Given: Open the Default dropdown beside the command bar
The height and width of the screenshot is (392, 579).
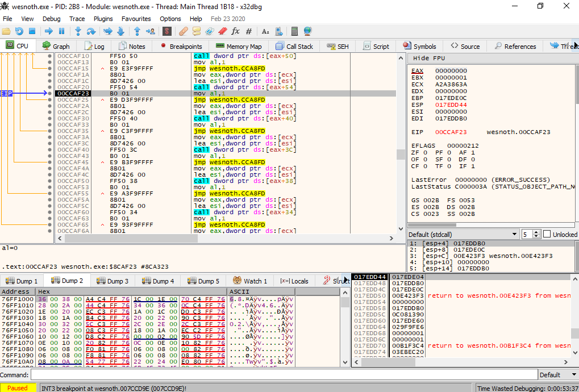Looking at the screenshot, I should (558, 375).
